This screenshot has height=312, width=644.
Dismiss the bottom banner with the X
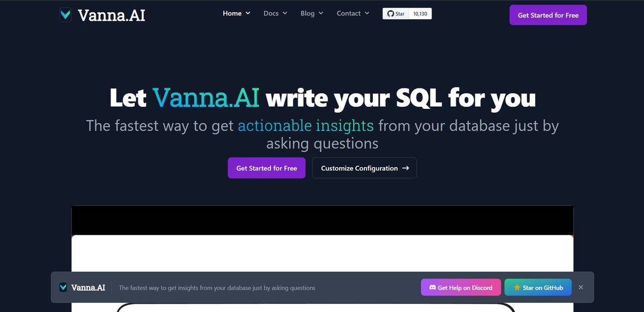581,287
